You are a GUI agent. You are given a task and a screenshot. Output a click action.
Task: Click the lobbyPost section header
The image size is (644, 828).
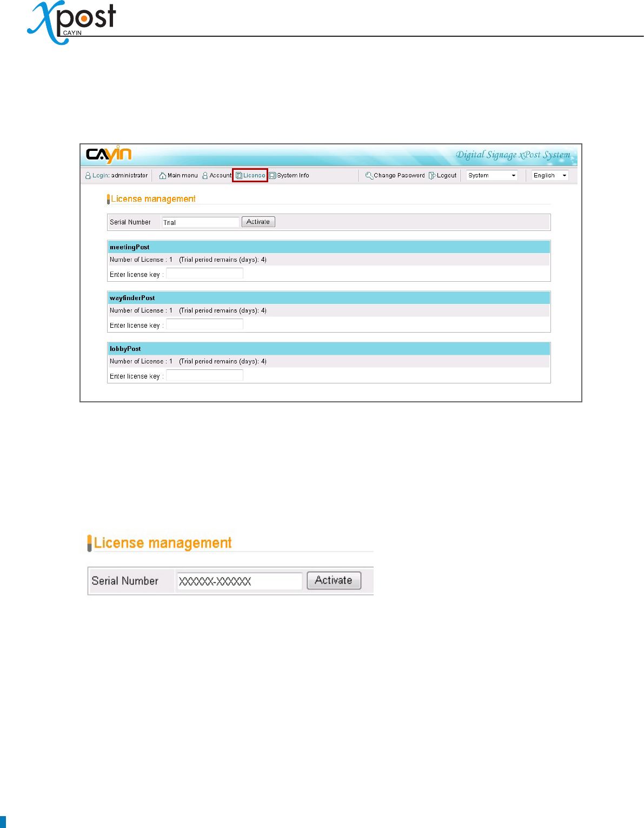pos(329,349)
